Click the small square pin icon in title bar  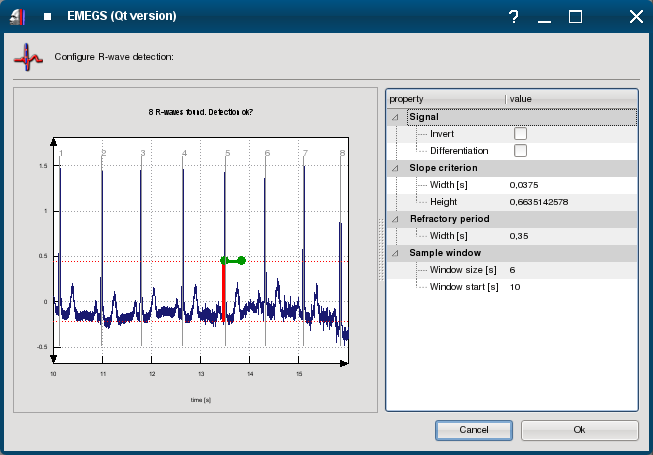pos(47,17)
